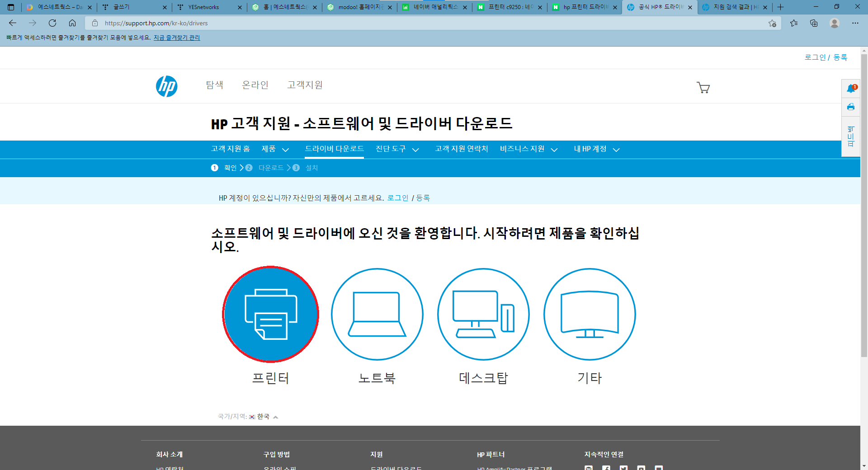Click the HP logo in the header

point(167,86)
